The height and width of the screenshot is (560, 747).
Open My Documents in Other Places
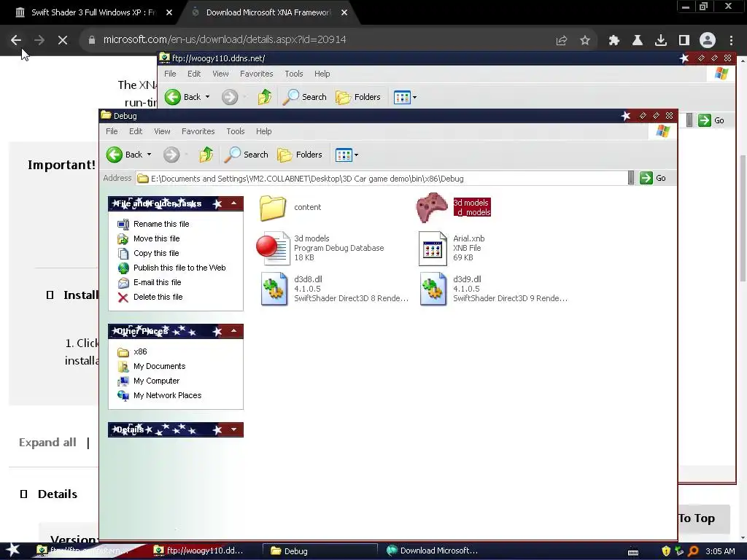coord(159,367)
